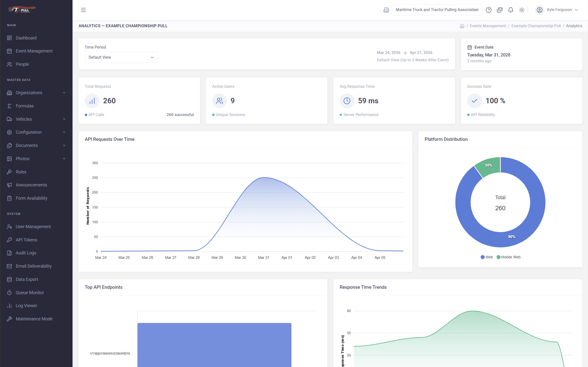Click the Data Export database icon
Image resolution: width=588 pixels, height=367 pixels.
pos(9,279)
